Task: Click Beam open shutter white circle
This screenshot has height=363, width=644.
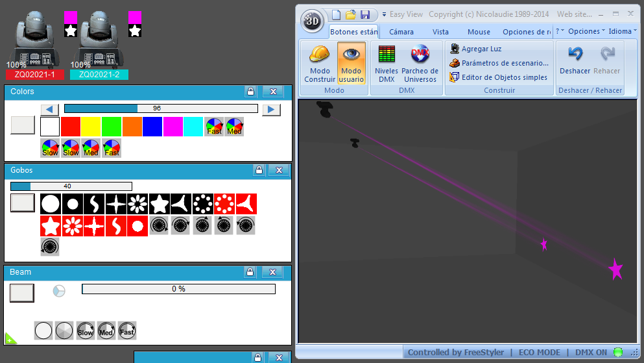Action: click(43, 331)
